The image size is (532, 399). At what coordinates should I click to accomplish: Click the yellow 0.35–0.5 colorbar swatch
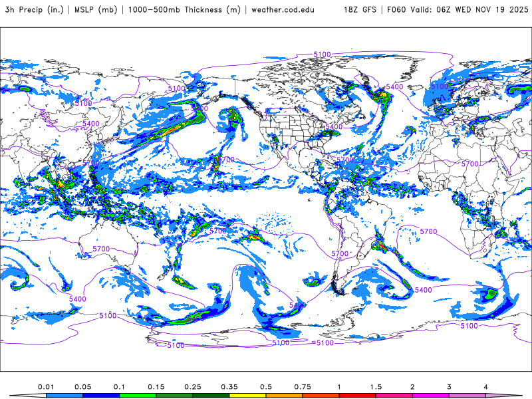click(247, 396)
